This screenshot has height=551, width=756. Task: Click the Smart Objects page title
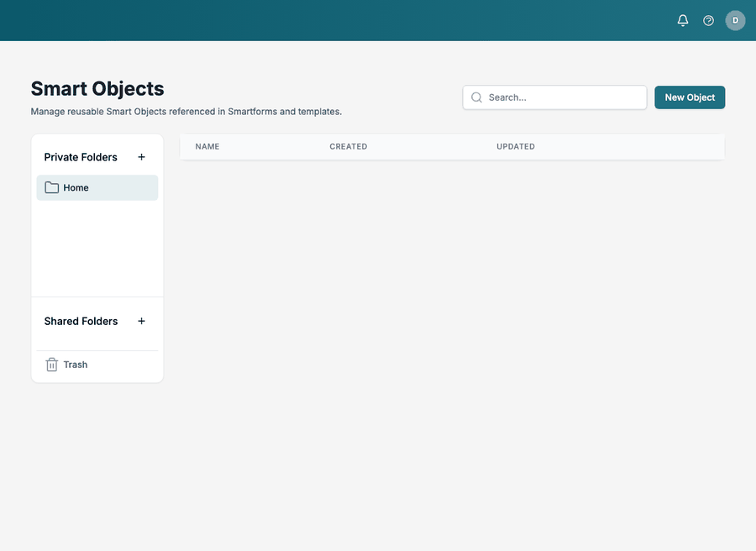(x=97, y=89)
